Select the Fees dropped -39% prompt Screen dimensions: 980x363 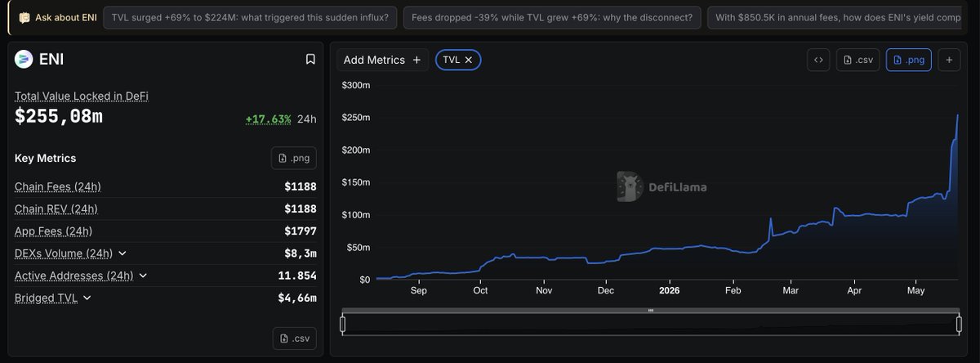click(x=551, y=16)
